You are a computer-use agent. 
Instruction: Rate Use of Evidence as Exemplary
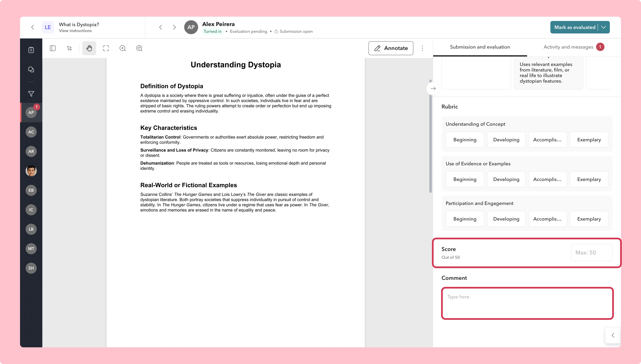[589, 179]
